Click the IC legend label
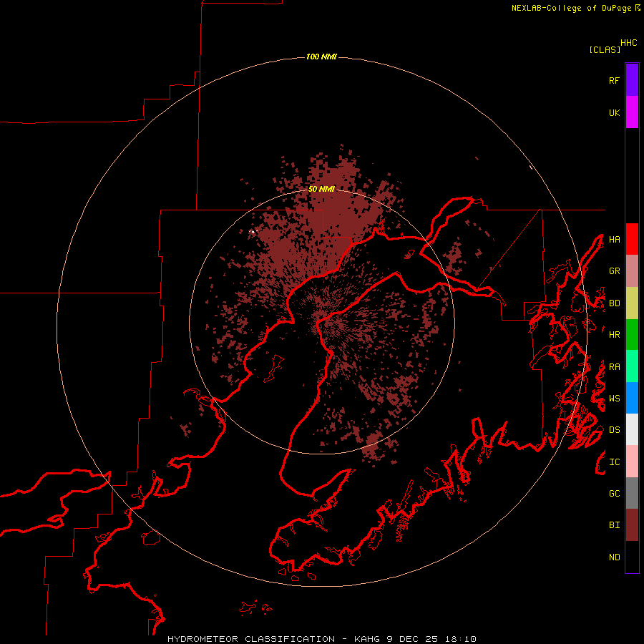This screenshot has height=644, width=644. [614, 462]
